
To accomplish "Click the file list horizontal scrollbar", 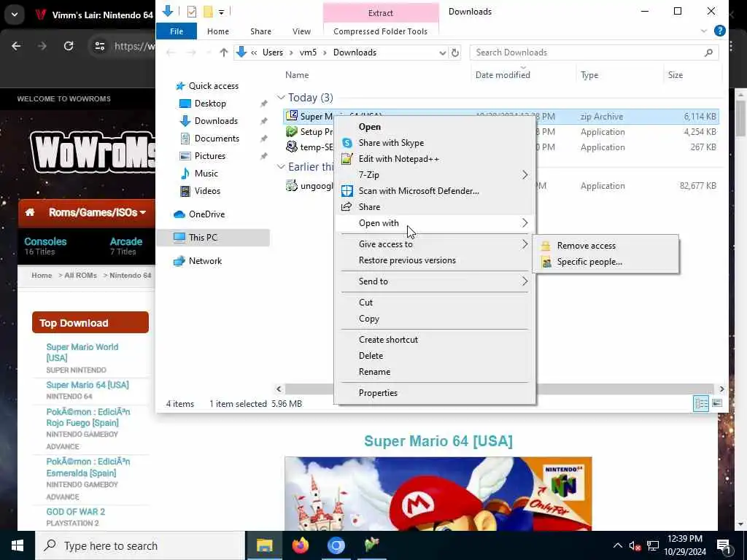I will tap(500, 389).
